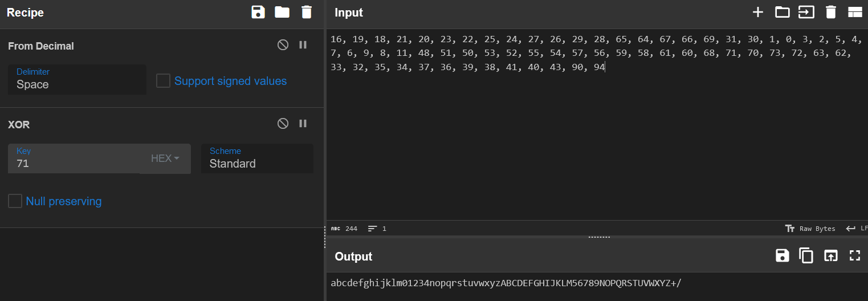Screen dimensions: 868x301
Task: Disable the XOR operation
Action: [283, 124]
